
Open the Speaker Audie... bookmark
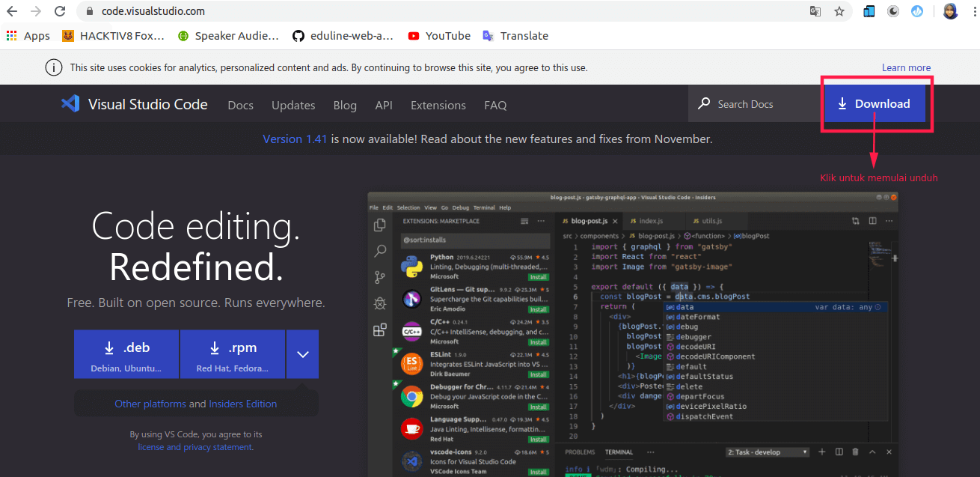[x=228, y=36]
